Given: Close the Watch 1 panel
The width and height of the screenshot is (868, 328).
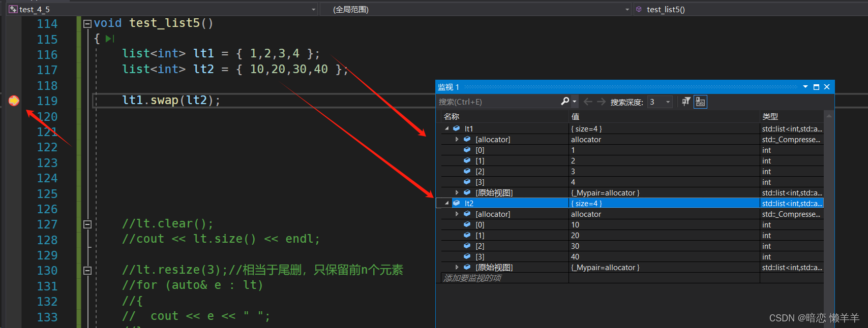Looking at the screenshot, I should coord(827,87).
